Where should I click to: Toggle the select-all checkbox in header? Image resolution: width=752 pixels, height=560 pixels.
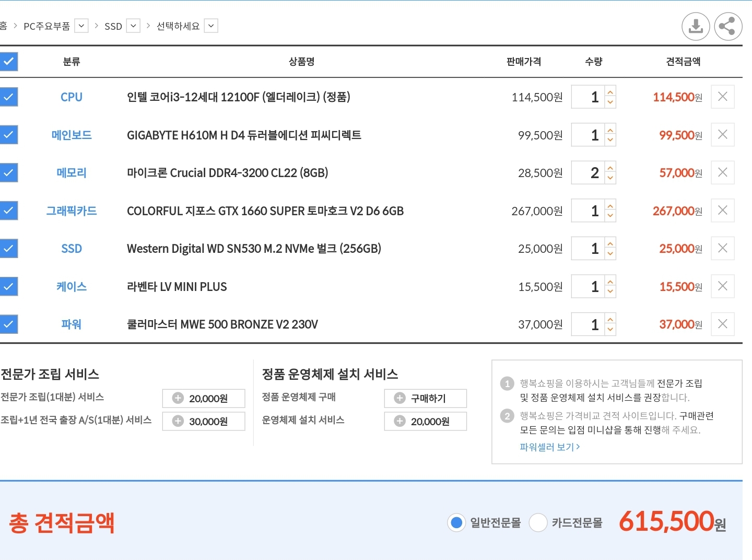(8, 62)
